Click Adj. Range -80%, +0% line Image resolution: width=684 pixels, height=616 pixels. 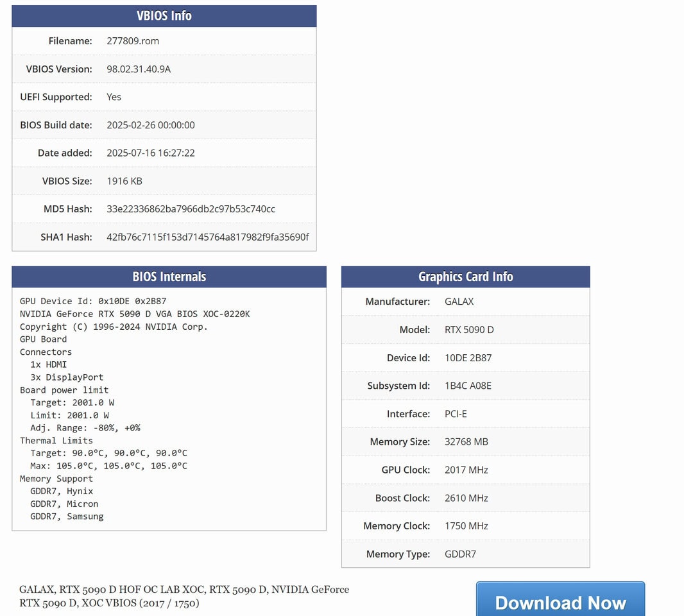point(85,427)
